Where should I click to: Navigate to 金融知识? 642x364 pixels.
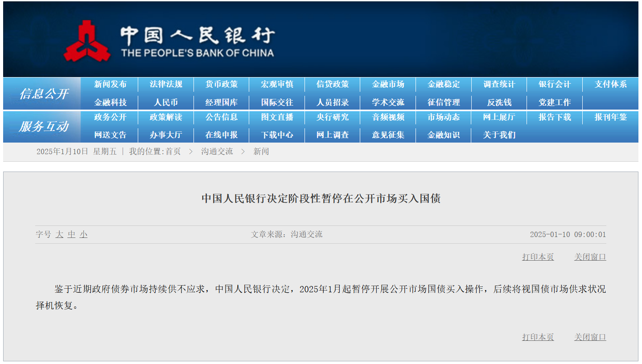coord(444,135)
